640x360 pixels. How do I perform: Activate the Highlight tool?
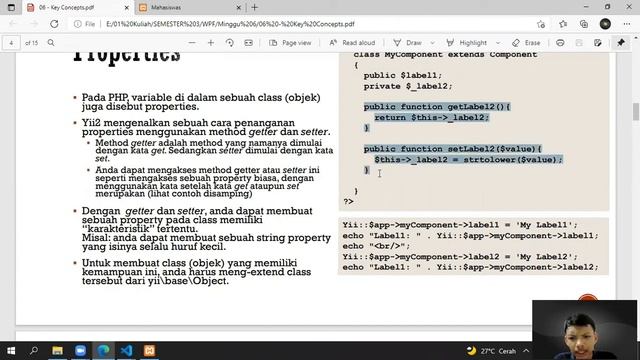467,42
